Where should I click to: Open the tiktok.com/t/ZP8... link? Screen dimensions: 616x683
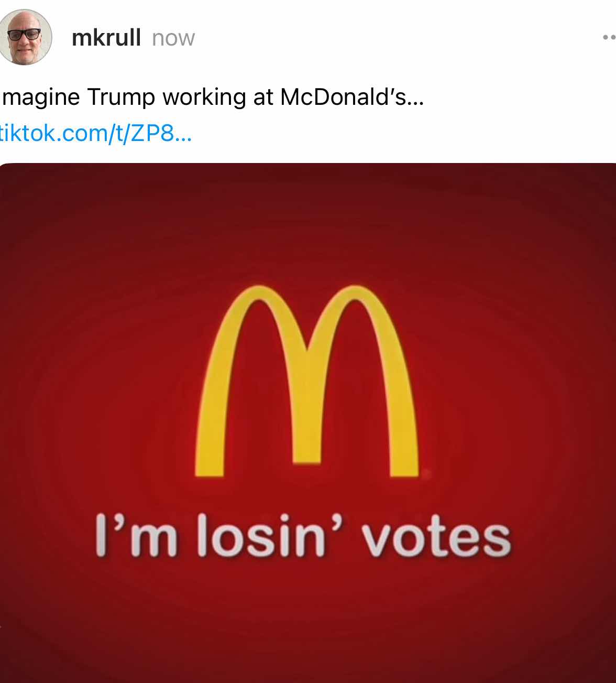tap(96, 133)
